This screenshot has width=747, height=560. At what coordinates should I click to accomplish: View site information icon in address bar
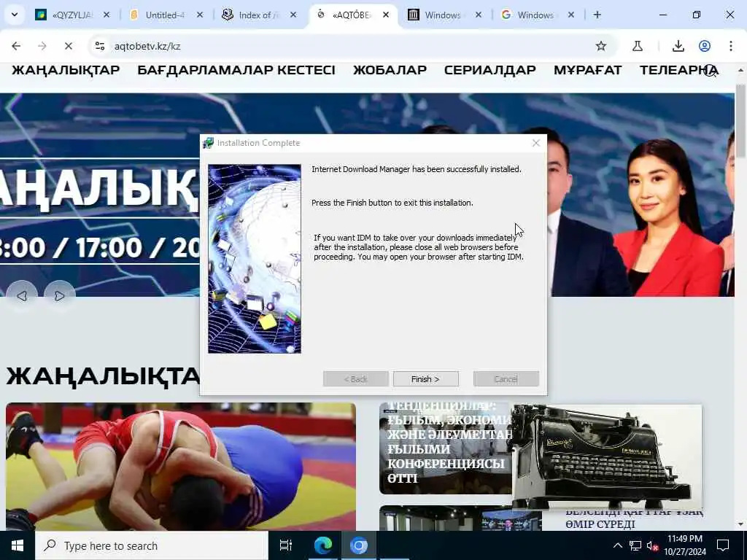[100, 46]
